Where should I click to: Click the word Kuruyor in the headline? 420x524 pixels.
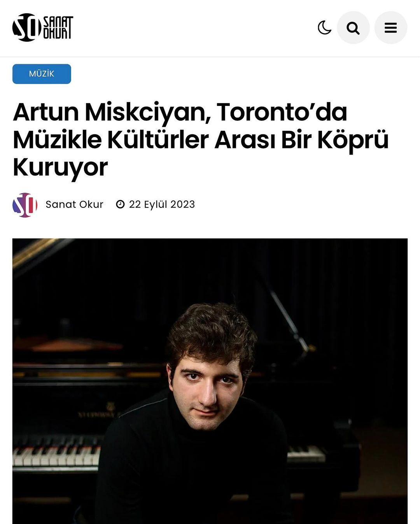point(60,167)
